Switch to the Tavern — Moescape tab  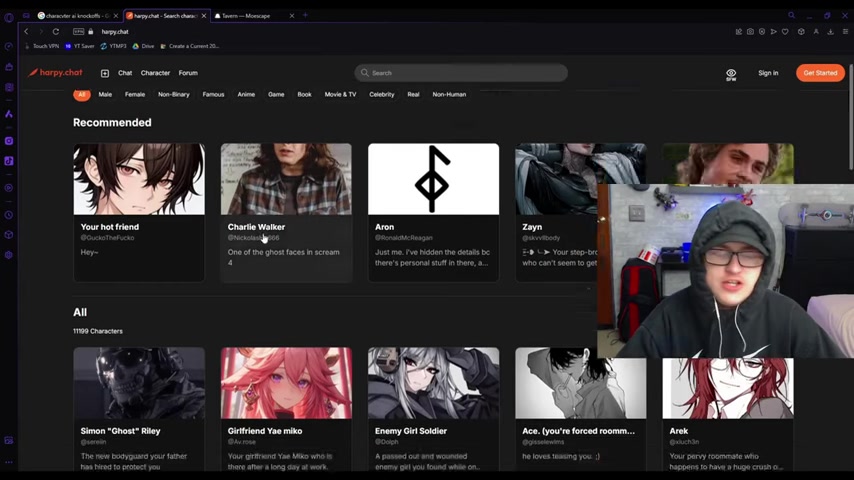pos(254,16)
